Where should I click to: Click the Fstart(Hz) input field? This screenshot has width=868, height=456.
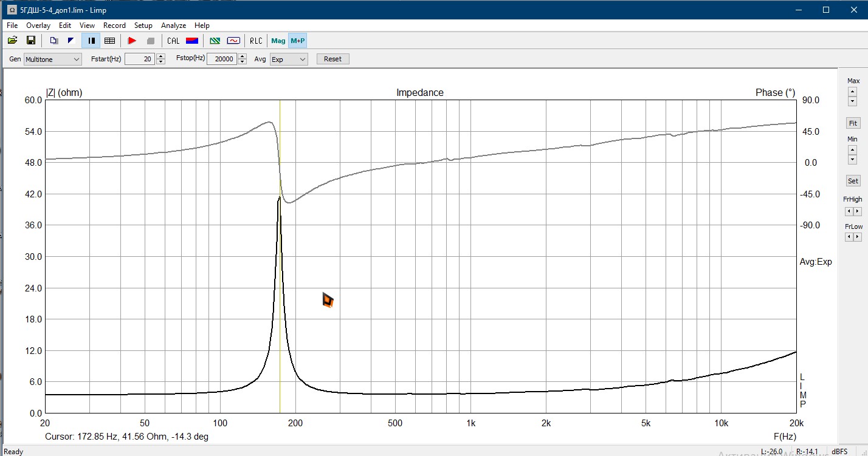point(140,59)
